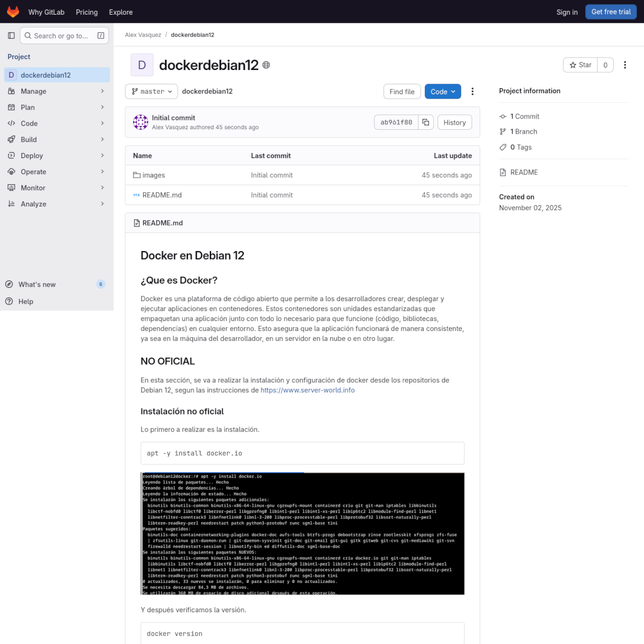Expand the Code clone dropdown

point(442,92)
